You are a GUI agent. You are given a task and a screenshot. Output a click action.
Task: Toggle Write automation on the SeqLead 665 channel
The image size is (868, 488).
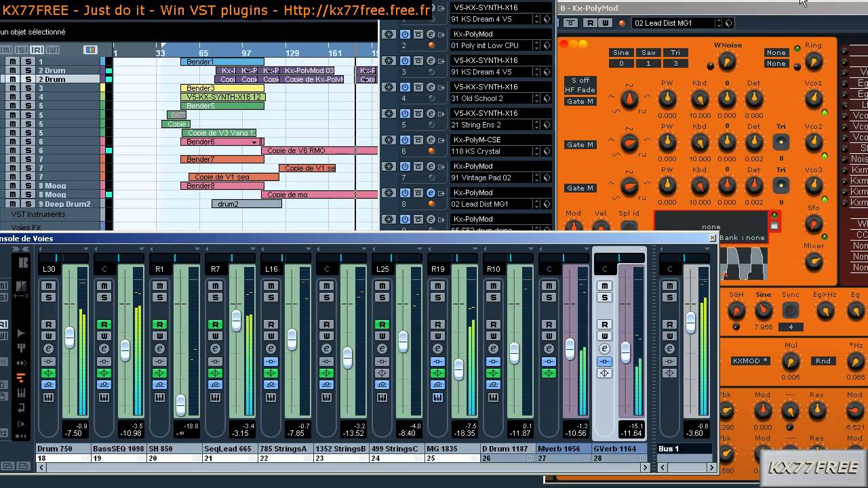tap(215, 336)
